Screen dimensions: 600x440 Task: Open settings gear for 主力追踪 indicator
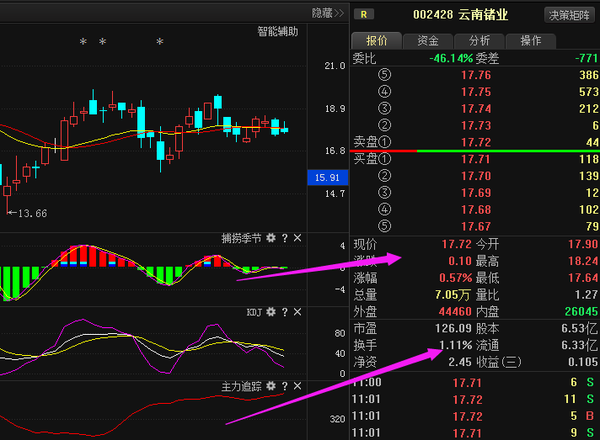270,385
